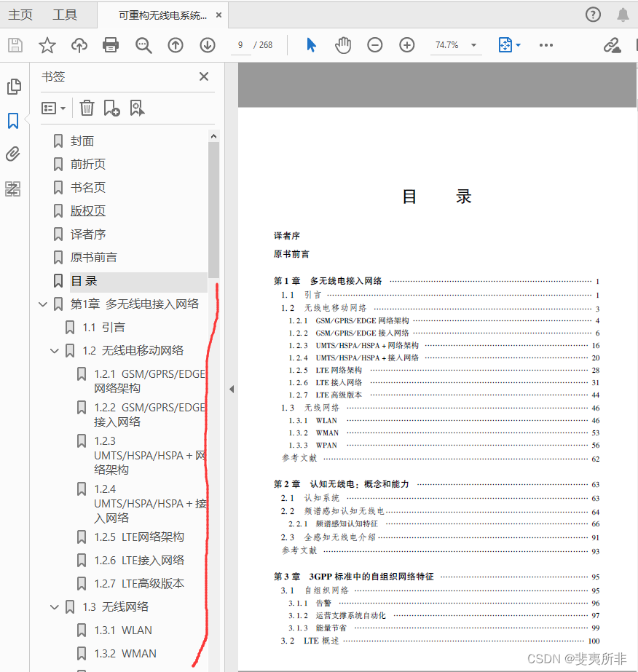Open notifications bell
The width and height of the screenshot is (638, 672).
(623, 15)
